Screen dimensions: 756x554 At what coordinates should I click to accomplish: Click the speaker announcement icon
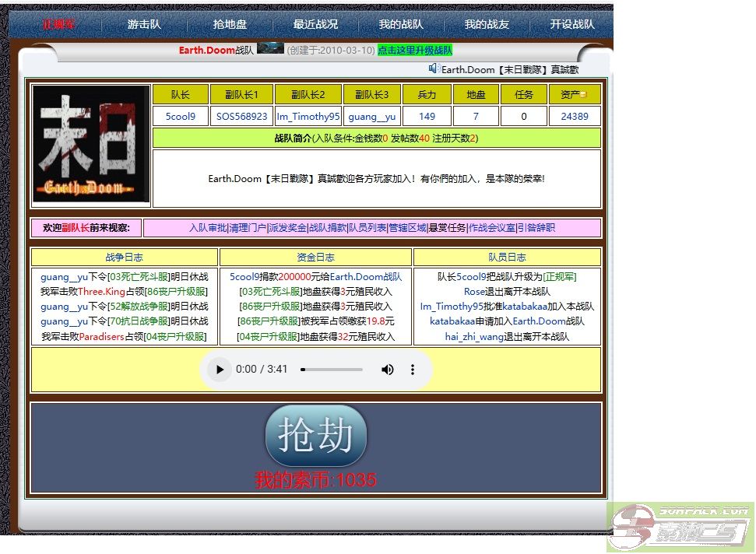tap(434, 68)
